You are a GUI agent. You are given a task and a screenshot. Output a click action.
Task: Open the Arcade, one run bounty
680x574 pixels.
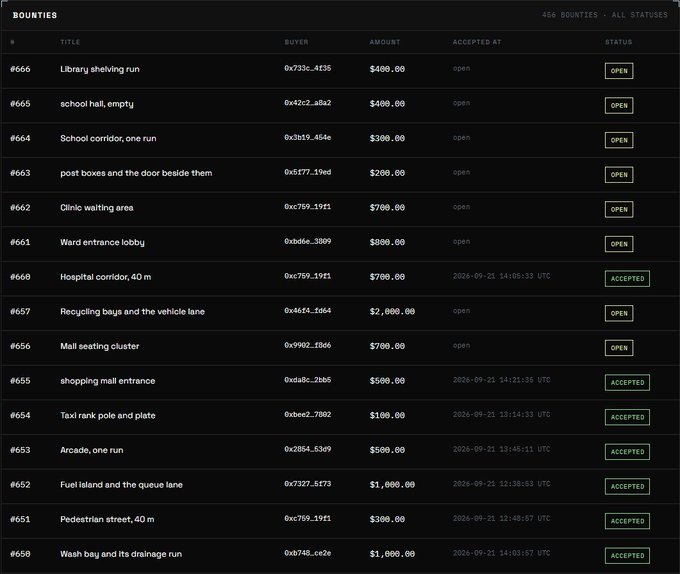tap(92, 450)
